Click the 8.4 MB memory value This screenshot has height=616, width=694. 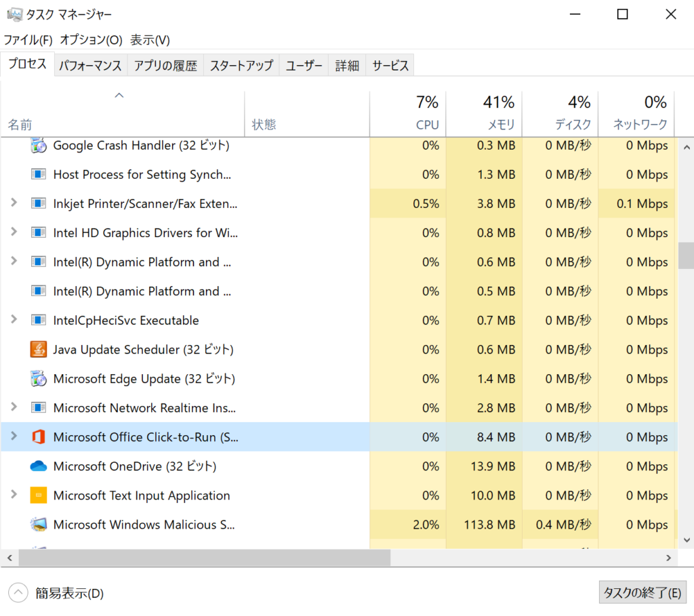click(x=496, y=437)
